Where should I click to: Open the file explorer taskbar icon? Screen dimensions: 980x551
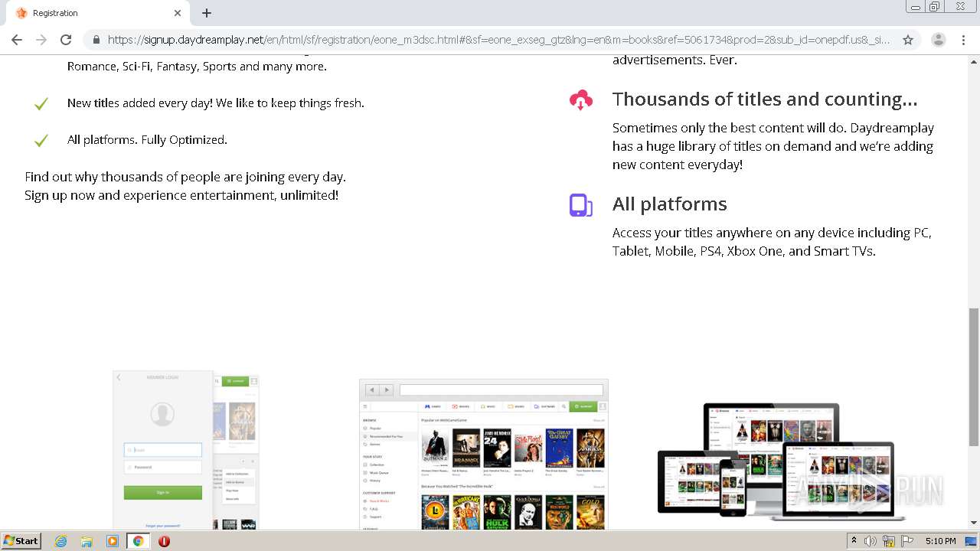tap(87, 541)
